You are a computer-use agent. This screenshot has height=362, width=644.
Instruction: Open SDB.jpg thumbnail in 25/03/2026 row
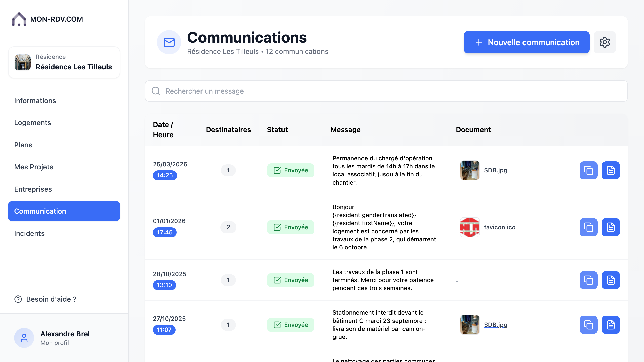click(470, 170)
